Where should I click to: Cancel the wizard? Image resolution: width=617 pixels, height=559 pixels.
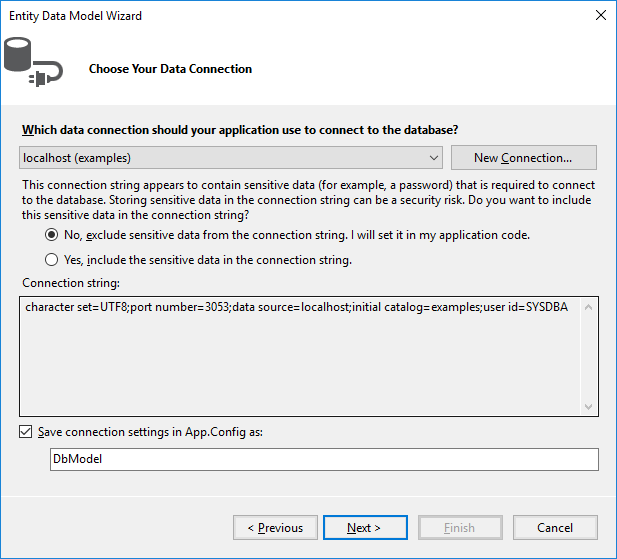554,527
